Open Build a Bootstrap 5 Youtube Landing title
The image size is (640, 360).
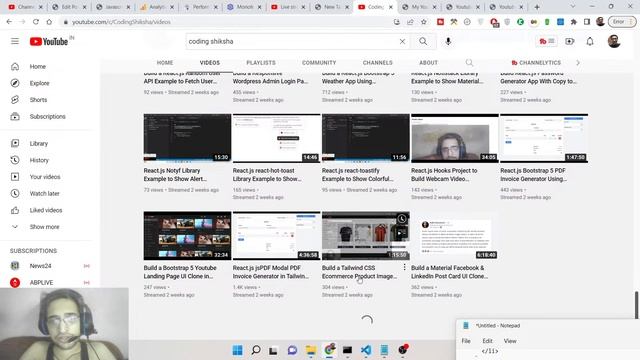(x=180, y=272)
